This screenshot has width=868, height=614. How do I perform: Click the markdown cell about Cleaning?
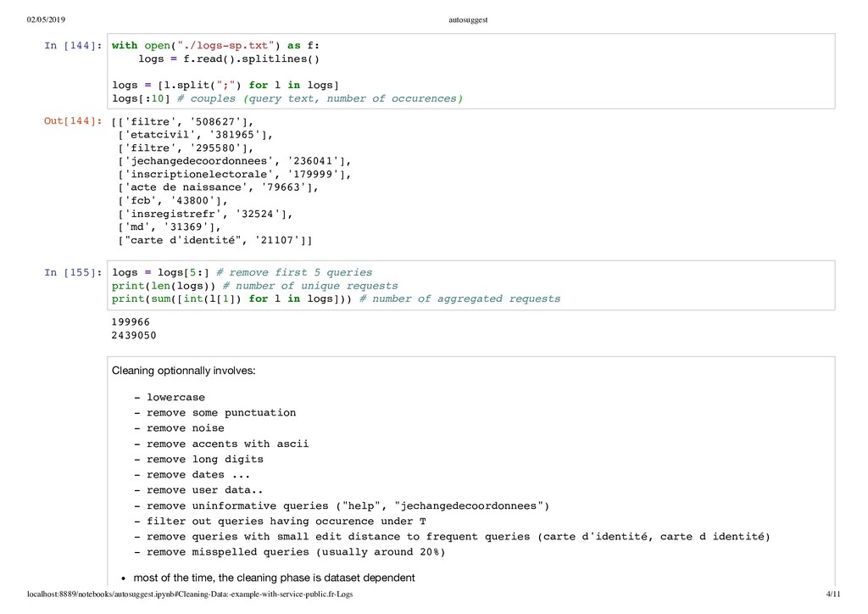470,471
